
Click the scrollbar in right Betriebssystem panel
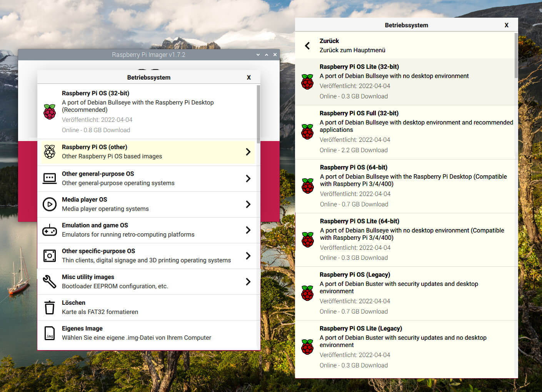click(x=516, y=56)
